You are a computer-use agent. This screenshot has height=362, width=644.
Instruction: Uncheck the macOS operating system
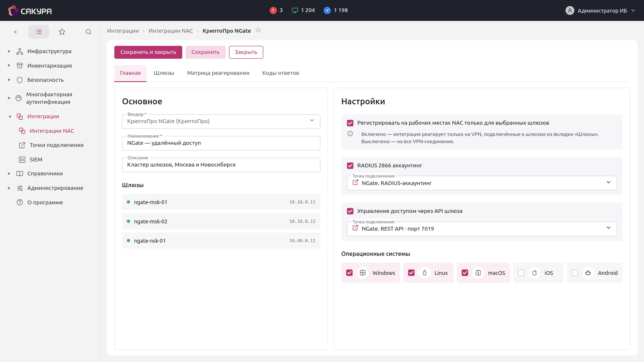point(465,273)
